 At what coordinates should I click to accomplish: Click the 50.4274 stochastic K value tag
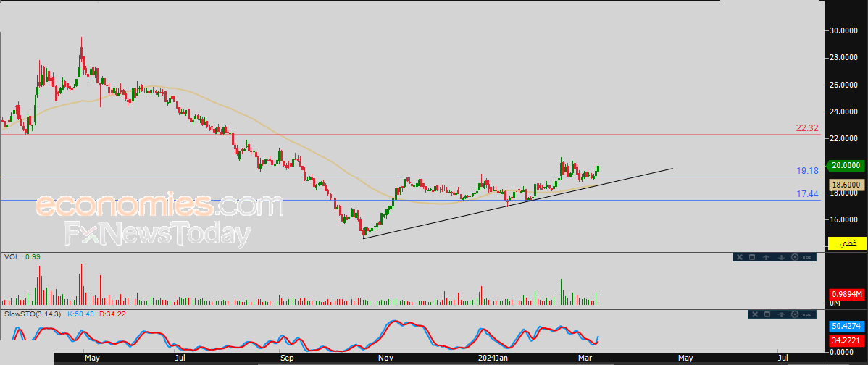847,327
